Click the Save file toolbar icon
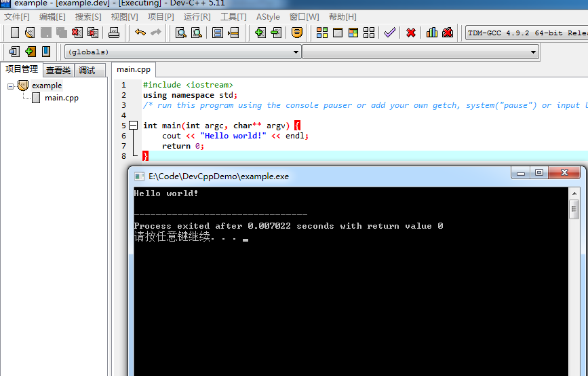Screen dimensions: 588x376 (x=45, y=33)
